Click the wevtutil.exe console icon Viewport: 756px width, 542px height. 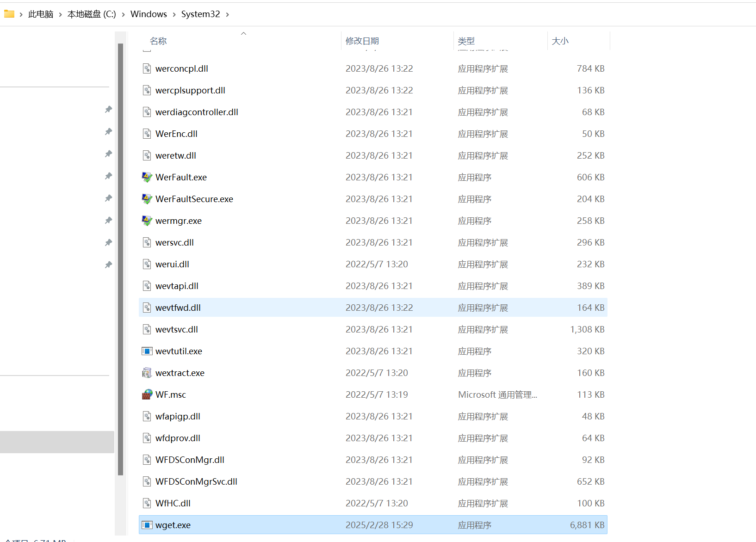(147, 351)
